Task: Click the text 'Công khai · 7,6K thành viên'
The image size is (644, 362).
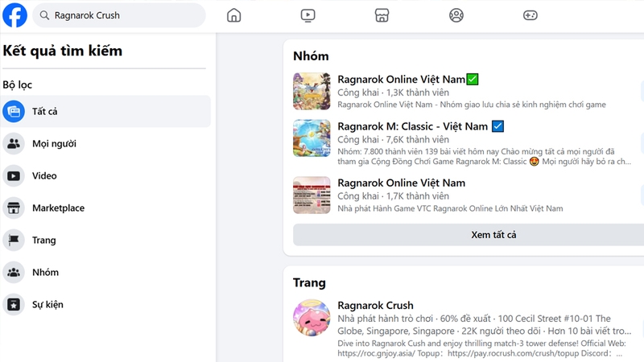Action: [x=393, y=139]
